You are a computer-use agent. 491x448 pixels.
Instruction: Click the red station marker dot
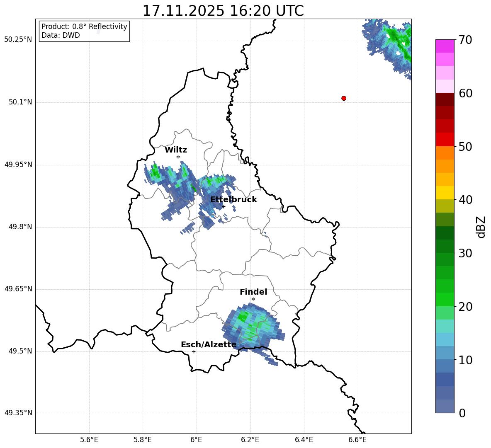coord(344,98)
